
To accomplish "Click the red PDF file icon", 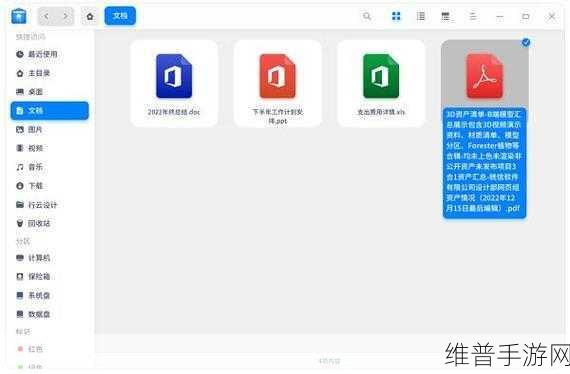I will pos(485,76).
